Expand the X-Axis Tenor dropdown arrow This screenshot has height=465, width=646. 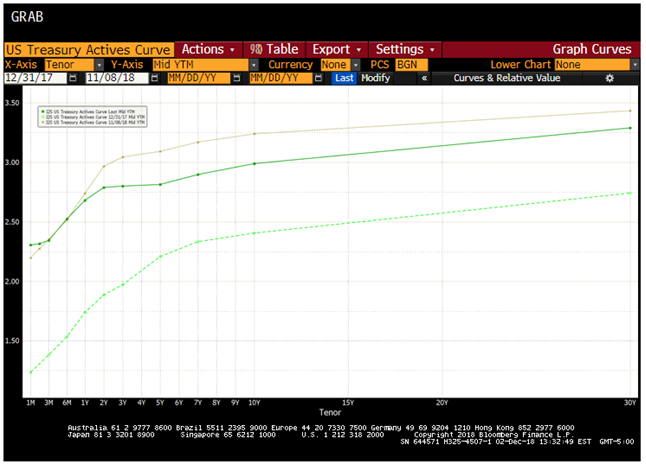point(99,65)
